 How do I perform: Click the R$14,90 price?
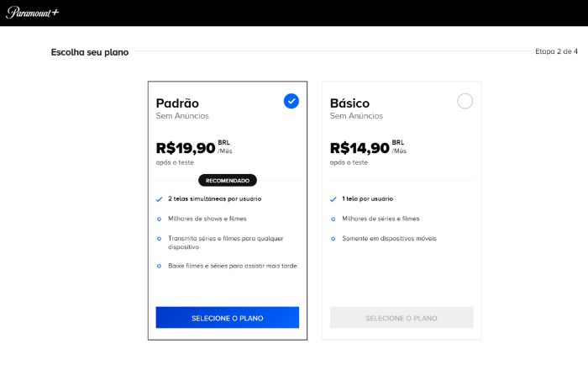[x=360, y=148]
